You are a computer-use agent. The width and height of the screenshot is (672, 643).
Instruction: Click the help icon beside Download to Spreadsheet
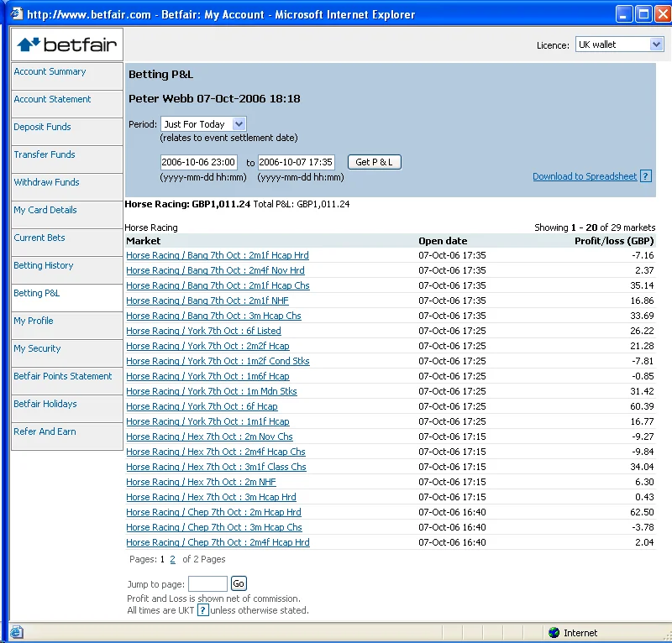(646, 176)
